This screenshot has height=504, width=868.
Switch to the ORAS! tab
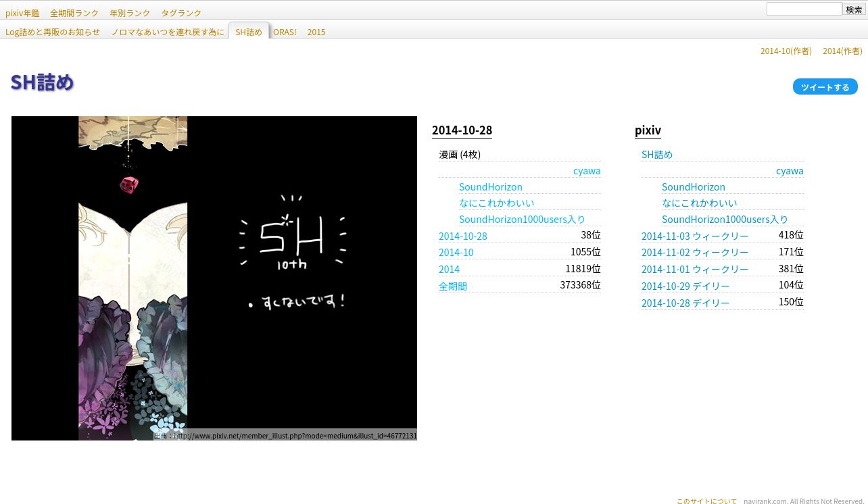[285, 32]
